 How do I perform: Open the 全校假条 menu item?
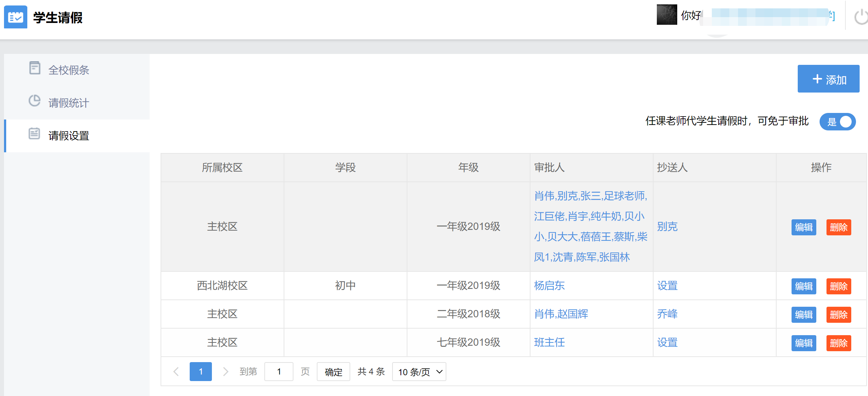coord(68,70)
